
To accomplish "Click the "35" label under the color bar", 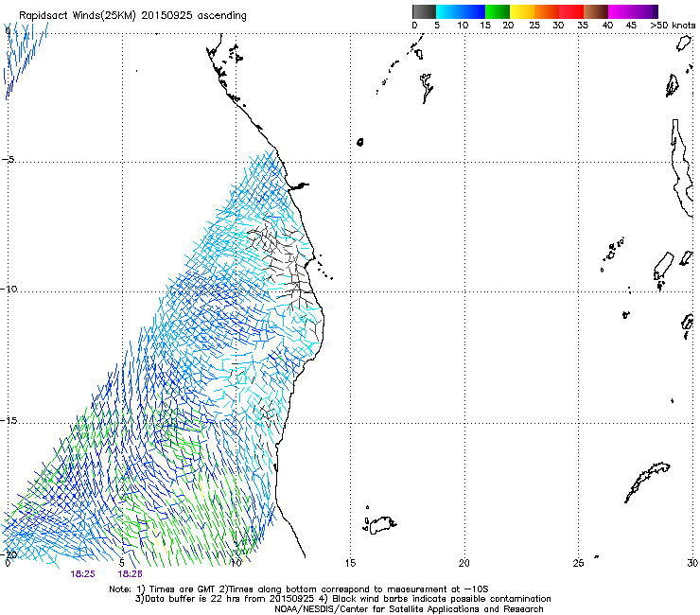I will click(x=583, y=26).
